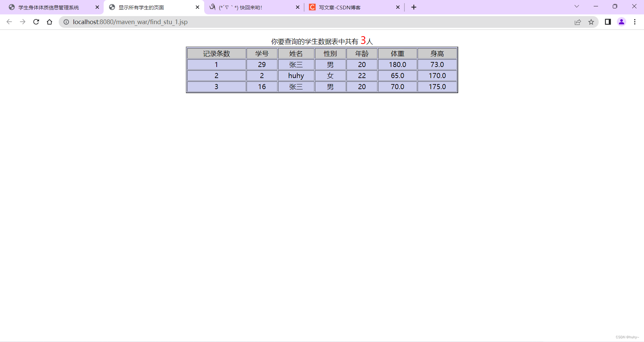644x342 pixels.
Task: Switch to the 快回来哟! tab
Action: pos(254,7)
